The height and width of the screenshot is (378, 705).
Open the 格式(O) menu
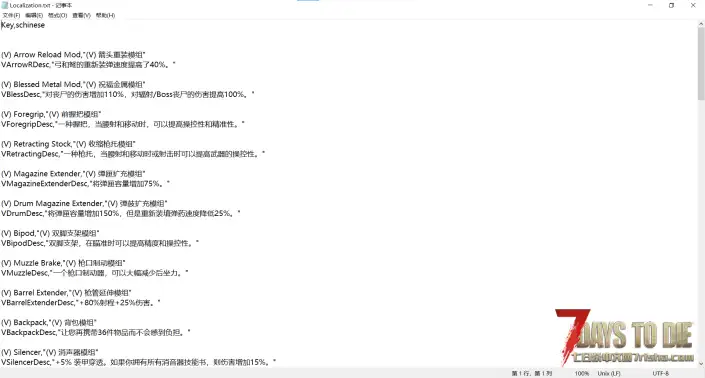pos(58,15)
